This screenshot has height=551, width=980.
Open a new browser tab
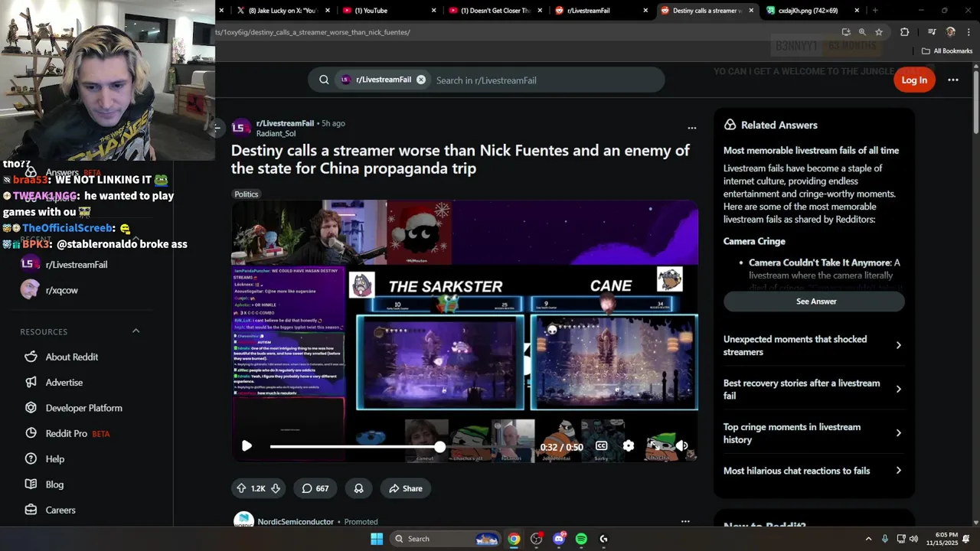[875, 11]
